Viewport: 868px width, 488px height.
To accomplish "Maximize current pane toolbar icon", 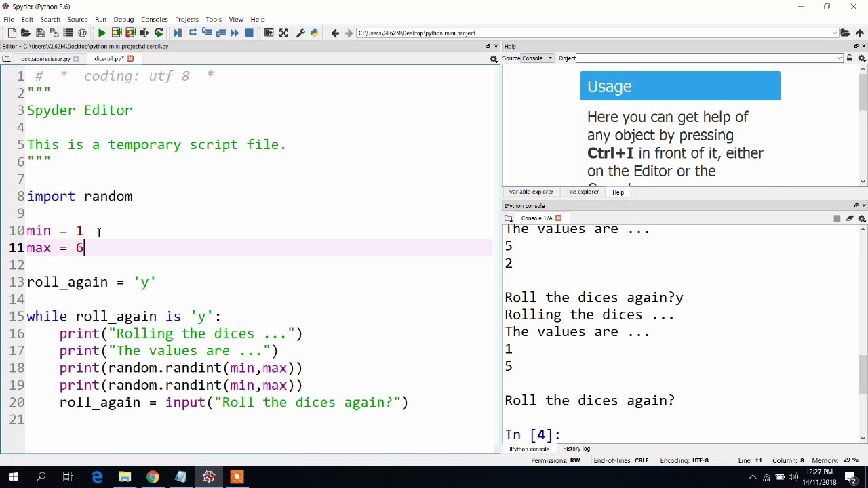I will click(269, 33).
